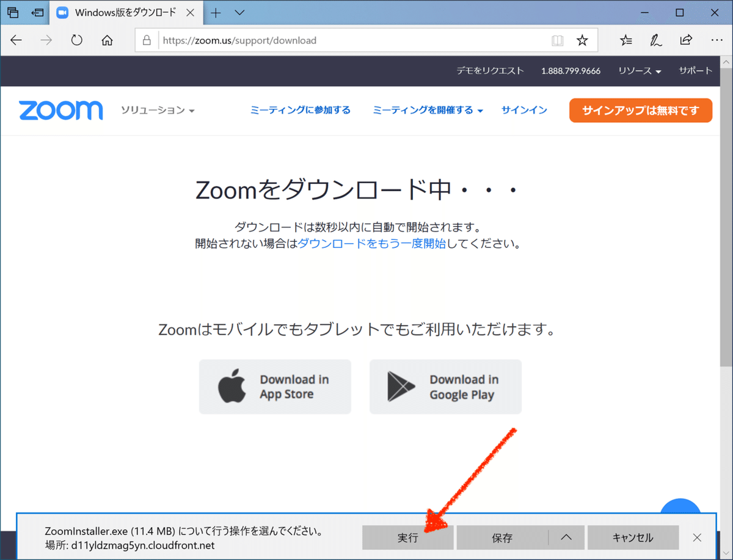Select the Windows版をダウンロード tab
733x560 pixels.
coord(125,13)
